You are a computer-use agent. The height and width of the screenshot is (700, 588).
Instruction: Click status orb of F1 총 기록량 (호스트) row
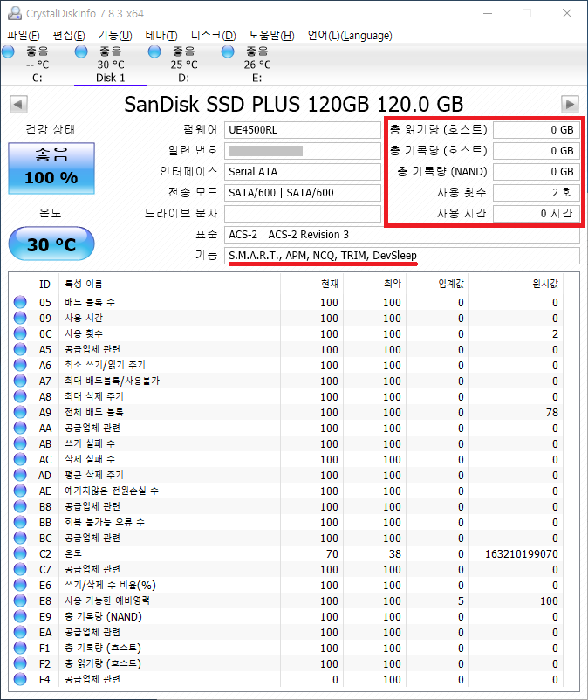(x=20, y=648)
